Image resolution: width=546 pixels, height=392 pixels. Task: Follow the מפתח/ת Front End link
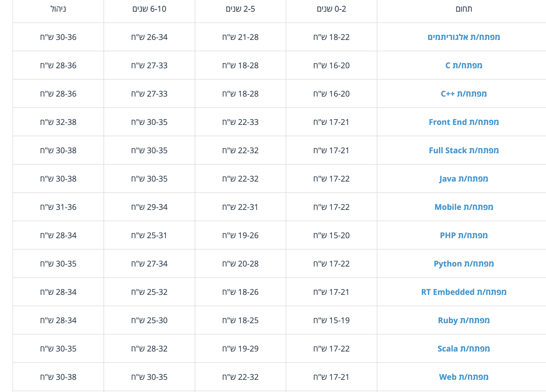pyautogui.click(x=464, y=122)
